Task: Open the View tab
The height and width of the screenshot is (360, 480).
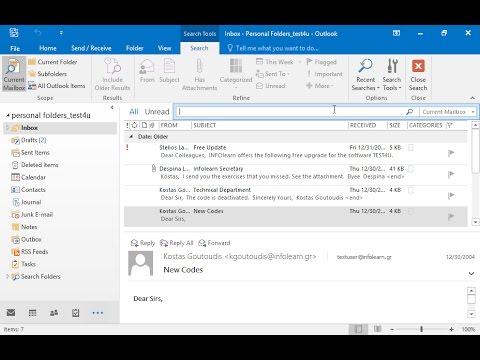Action: click(x=164, y=48)
